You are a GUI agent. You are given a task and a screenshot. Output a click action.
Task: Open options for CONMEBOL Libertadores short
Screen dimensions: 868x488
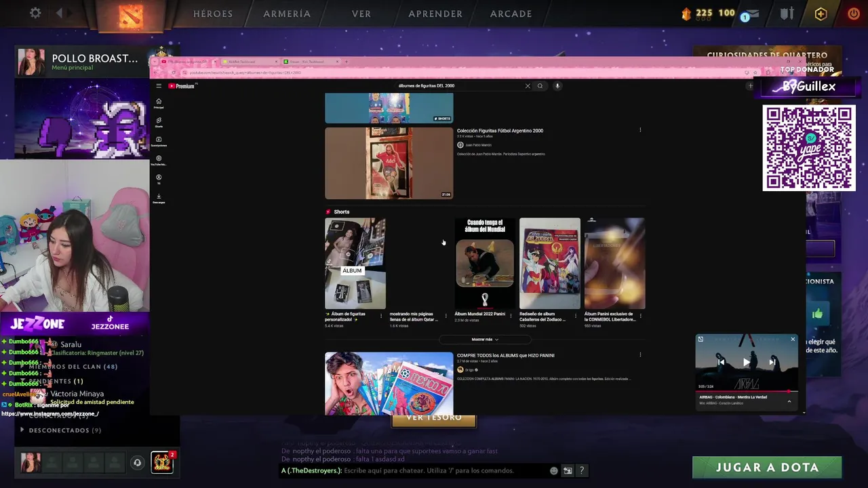[x=641, y=316]
